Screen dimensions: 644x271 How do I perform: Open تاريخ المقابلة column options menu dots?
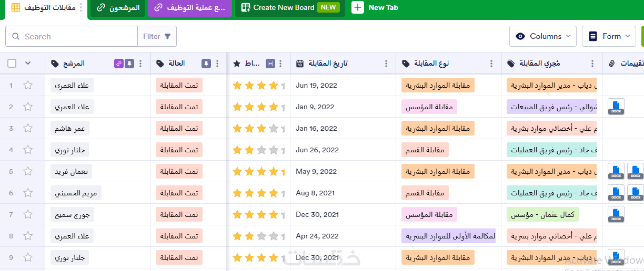[x=386, y=64]
